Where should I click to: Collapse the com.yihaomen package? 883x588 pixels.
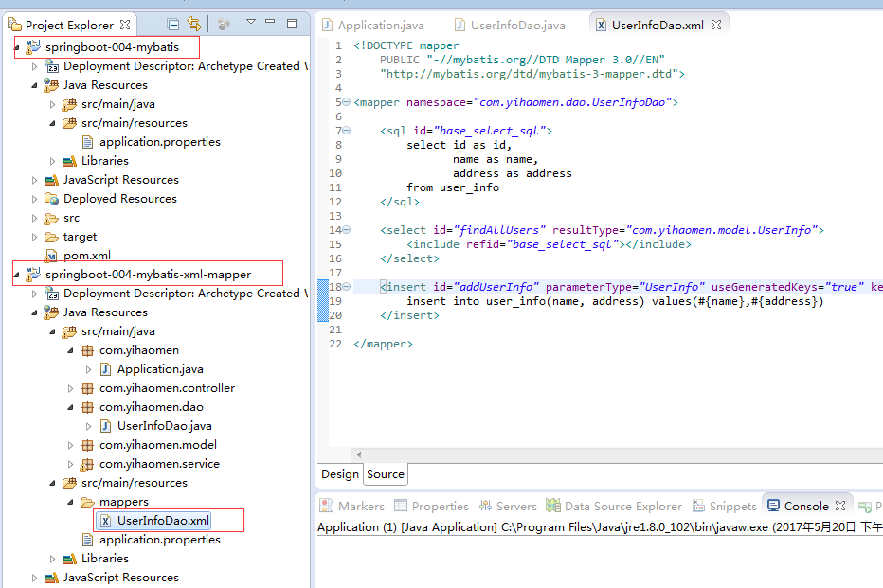pos(70,350)
